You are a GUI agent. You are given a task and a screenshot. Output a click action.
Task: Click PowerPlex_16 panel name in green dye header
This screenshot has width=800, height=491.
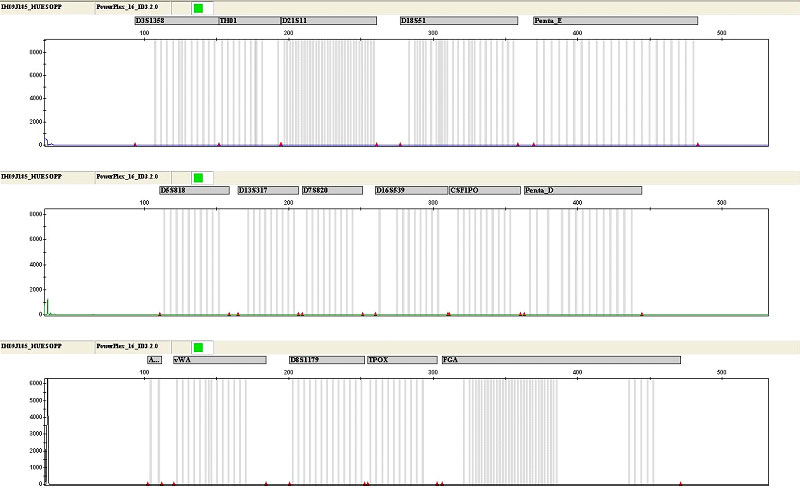[x=127, y=177]
